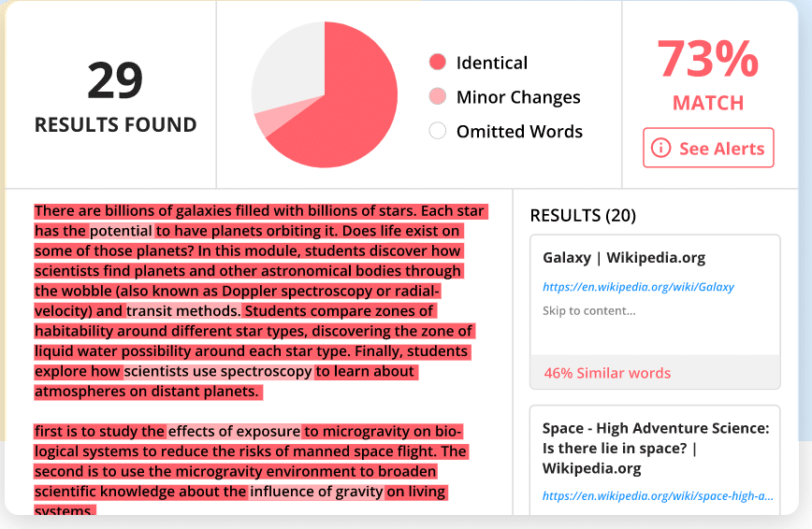Open the Space - High Adventure Science result
The width and height of the screenshot is (812, 529).
pyautogui.click(x=655, y=448)
